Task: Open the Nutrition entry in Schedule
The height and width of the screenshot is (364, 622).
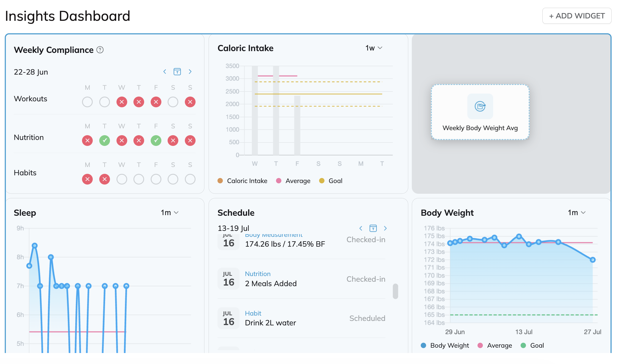Action: coord(301,279)
